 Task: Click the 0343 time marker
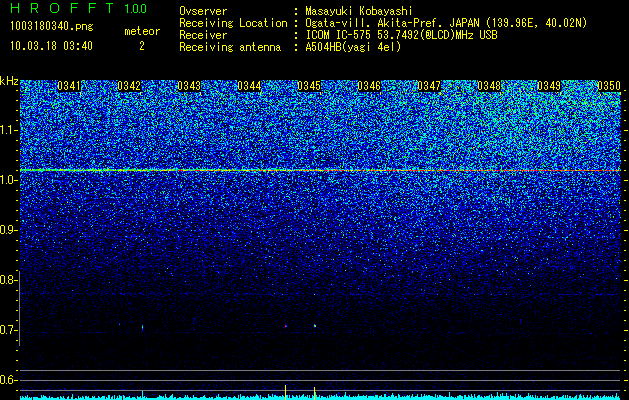click(x=189, y=86)
